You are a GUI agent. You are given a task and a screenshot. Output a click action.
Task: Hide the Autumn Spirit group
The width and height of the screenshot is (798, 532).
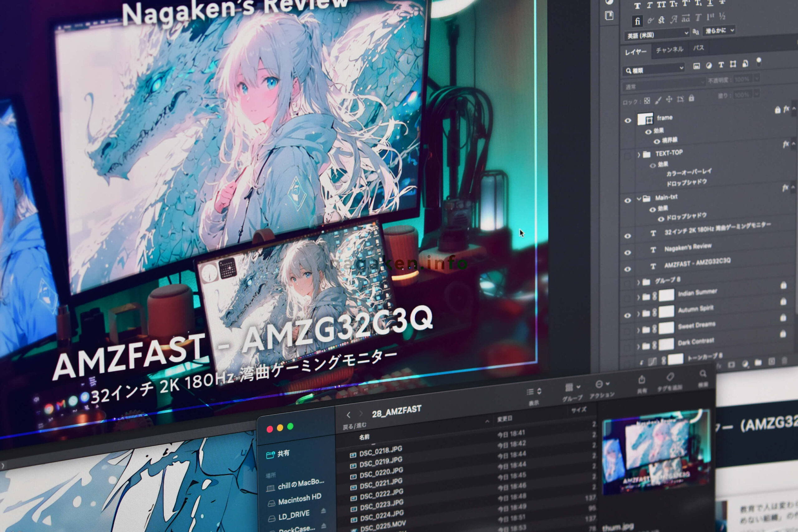[628, 315]
